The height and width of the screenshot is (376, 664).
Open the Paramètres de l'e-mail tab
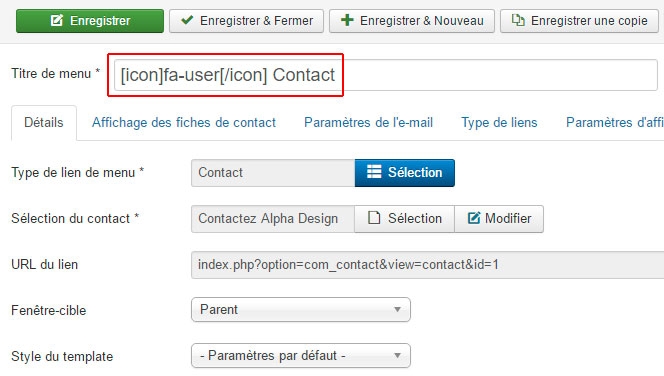368,123
